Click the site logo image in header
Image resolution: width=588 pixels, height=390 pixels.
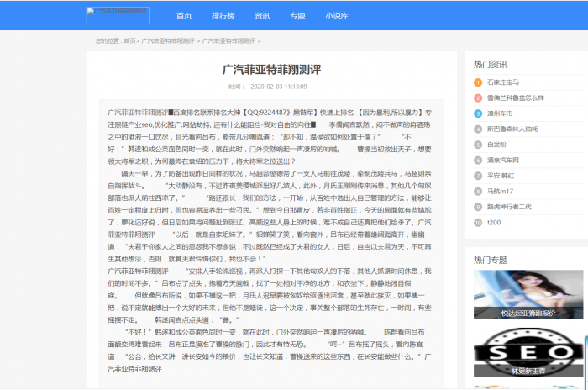coord(118,15)
